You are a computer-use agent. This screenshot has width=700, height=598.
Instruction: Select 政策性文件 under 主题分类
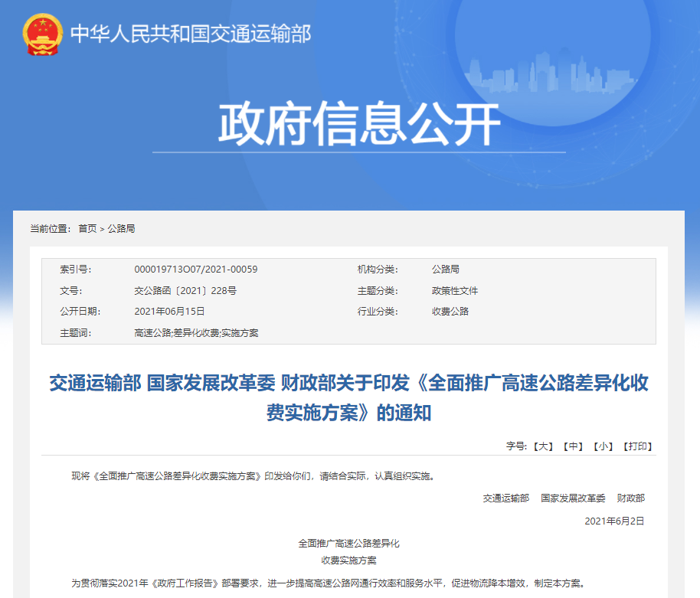coord(453,291)
